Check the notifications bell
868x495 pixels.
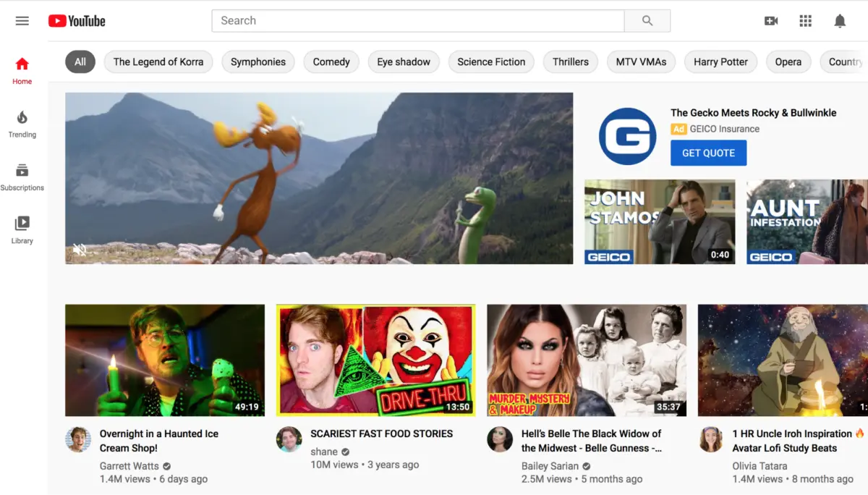coord(839,21)
